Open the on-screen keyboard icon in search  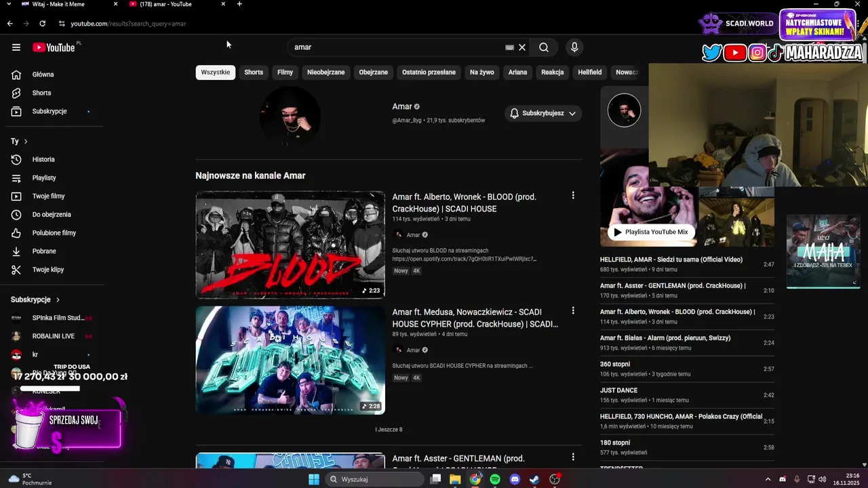tap(509, 47)
